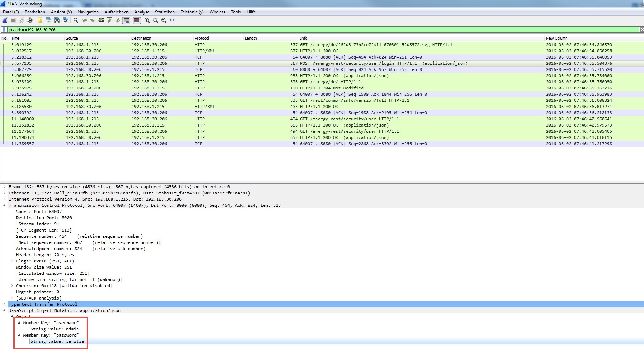This screenshot has height=353, width=644.
Task: Open the filter bookmark button
Action: 4,30
